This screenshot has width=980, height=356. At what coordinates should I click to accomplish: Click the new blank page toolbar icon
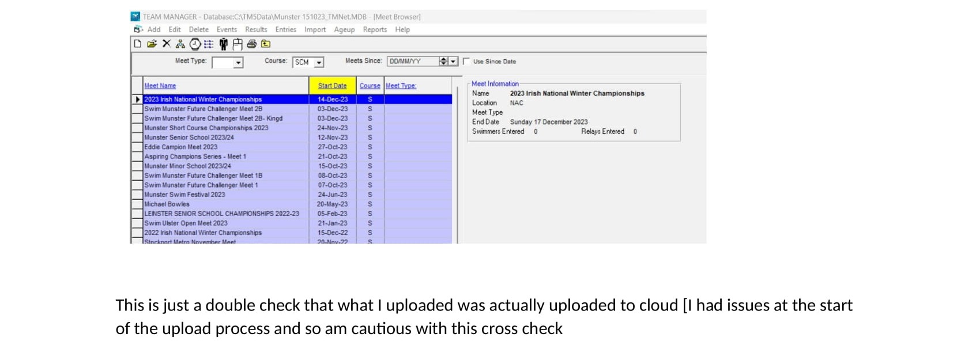(138, 44)
